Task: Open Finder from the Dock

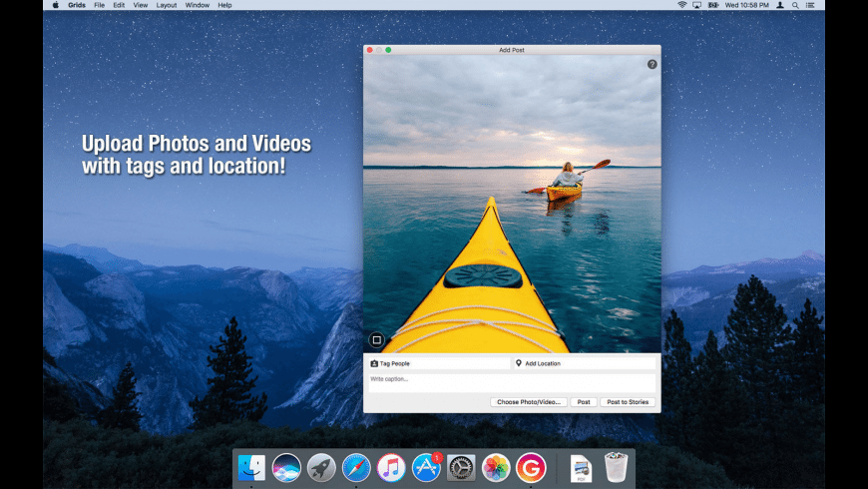Action: (251, 468)
